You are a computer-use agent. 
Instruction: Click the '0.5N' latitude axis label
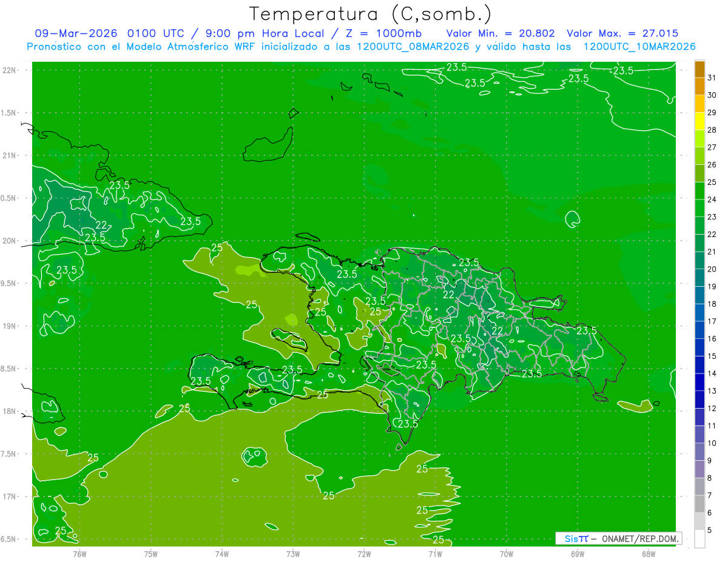pyautogui.click(x=9, y=198)
